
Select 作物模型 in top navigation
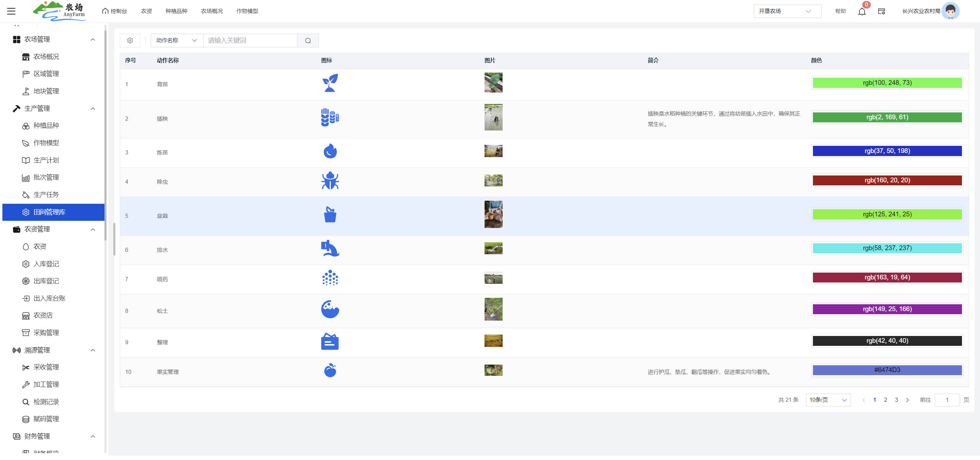point(247,11)
